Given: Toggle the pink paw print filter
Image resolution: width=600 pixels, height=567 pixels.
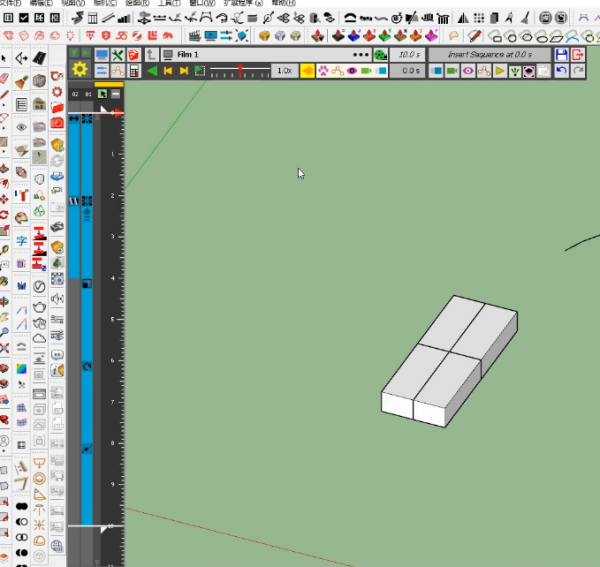Looking at the screenshot, I should pyautogui.click(x=323, y=71).
